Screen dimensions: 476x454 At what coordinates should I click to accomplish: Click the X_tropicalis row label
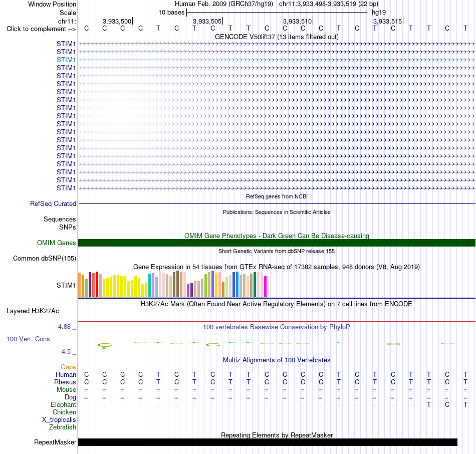(x=59, y=420)
